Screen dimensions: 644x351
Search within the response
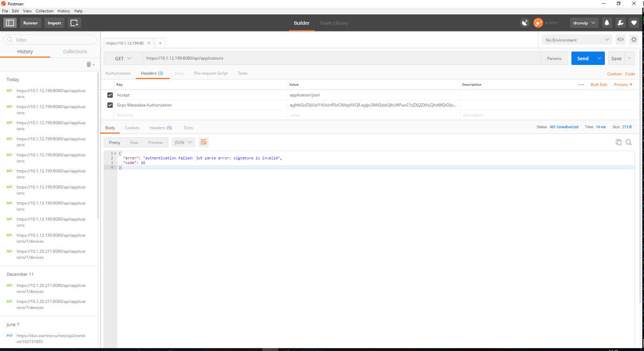tap(629, 142)
